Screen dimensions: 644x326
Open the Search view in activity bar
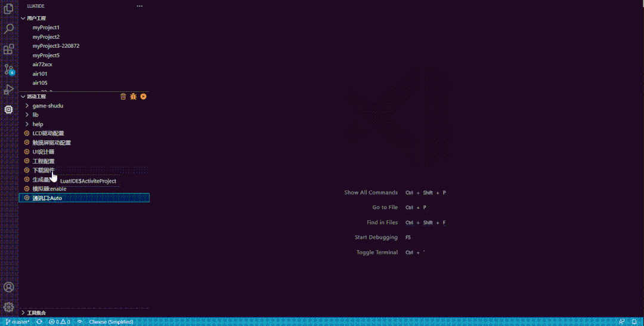click(8, 29)
